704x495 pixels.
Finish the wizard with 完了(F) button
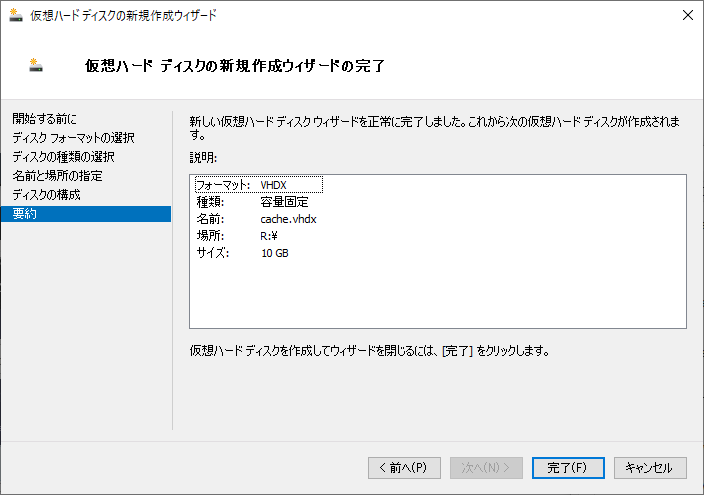point(568,468)
